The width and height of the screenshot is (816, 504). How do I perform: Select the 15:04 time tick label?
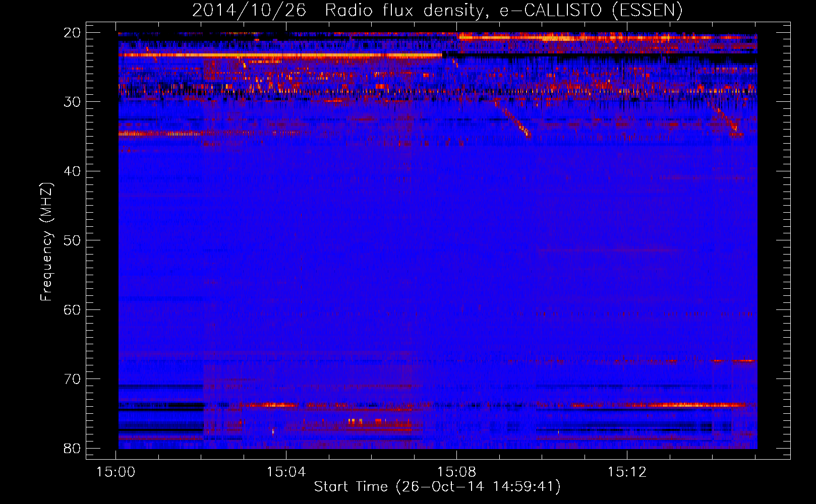pyautogui.click(x=286, y=472)
